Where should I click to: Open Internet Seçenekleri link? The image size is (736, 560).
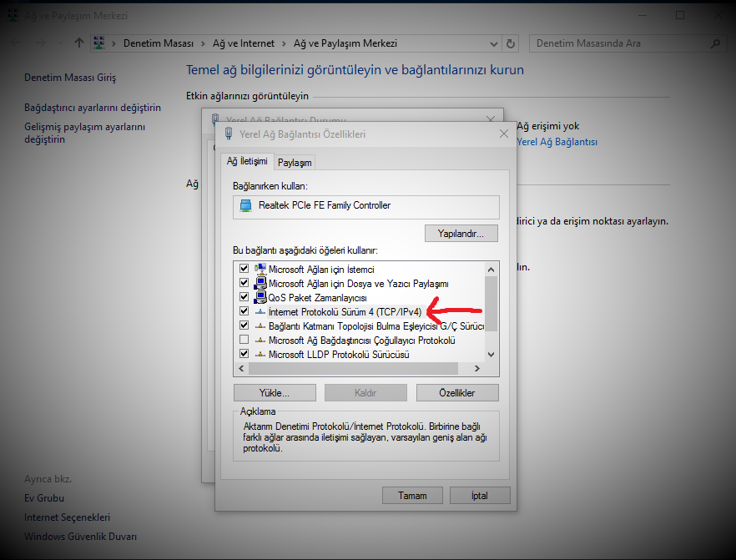(x=67, y=517)
